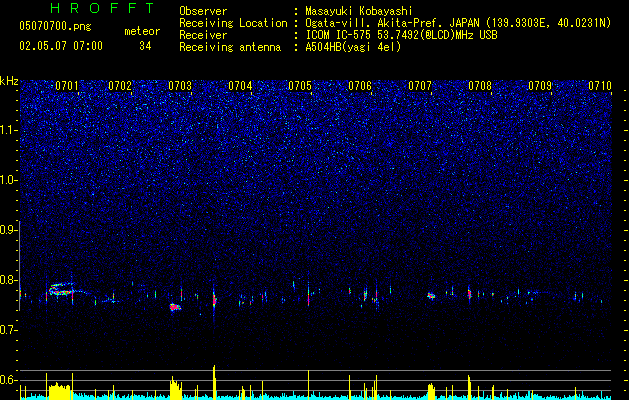The height and width of the screenshot is (400, 629).
Task: Click the gray vertical range bar beside the kHz axis
Action: (20, 266)
